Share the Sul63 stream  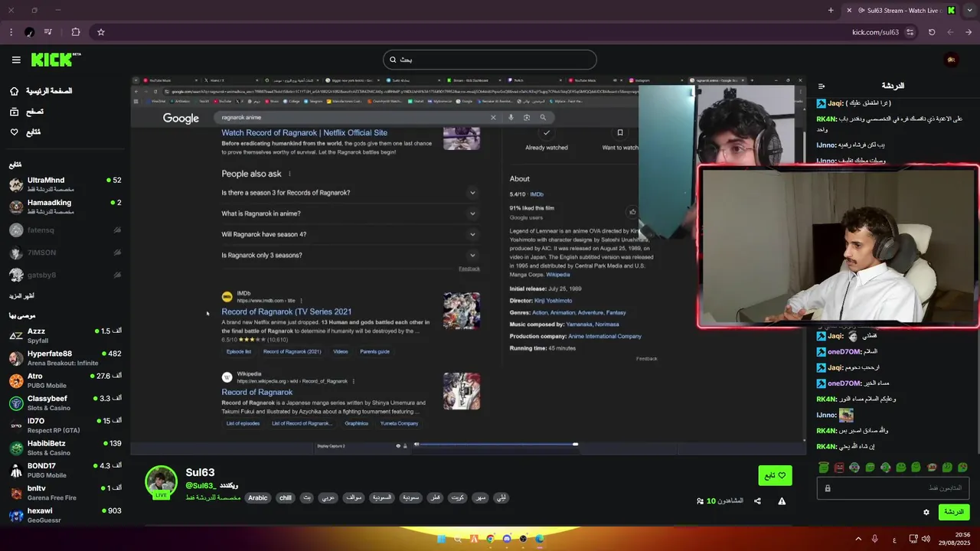coord(757,501)
